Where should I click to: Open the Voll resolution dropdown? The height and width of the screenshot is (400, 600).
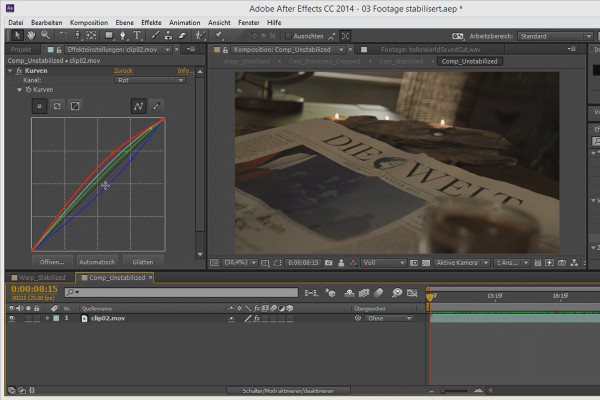(383, 263)
